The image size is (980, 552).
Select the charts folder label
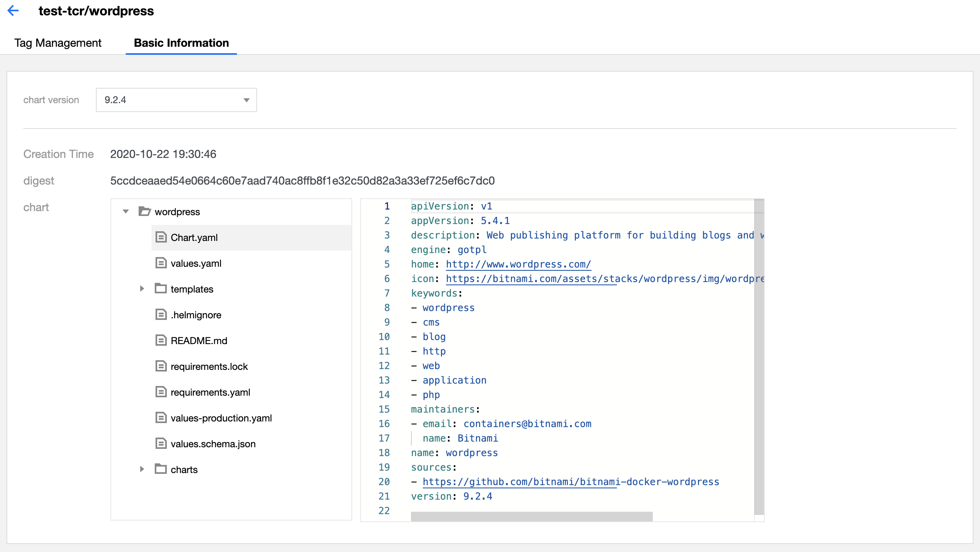click(184, 470)
